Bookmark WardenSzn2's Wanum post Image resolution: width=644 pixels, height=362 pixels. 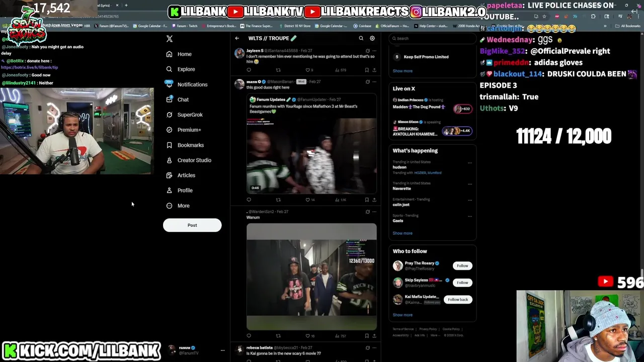click(367, 336)
